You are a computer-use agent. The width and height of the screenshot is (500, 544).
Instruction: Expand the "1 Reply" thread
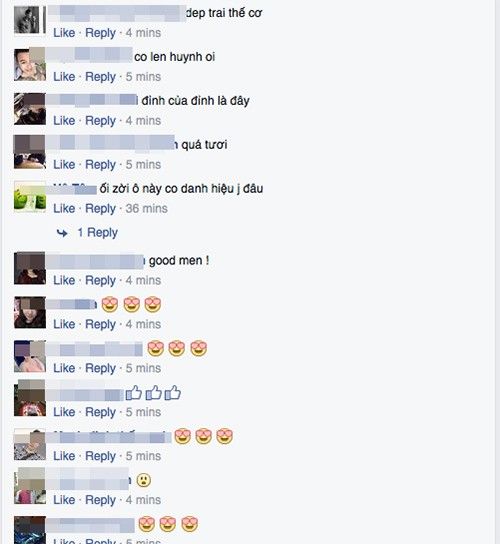point(98,232)
